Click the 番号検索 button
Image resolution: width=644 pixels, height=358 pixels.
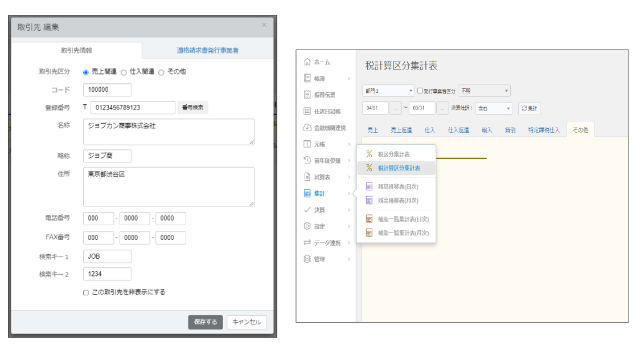point(192,107)
